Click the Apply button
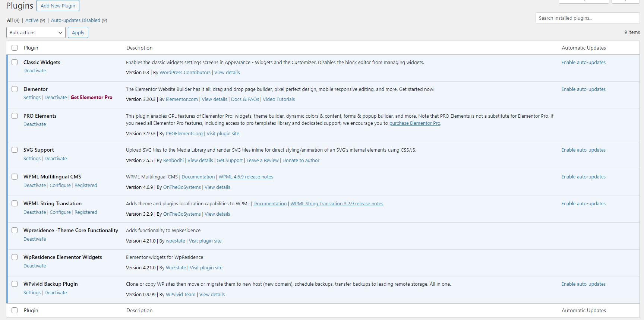 78,32
